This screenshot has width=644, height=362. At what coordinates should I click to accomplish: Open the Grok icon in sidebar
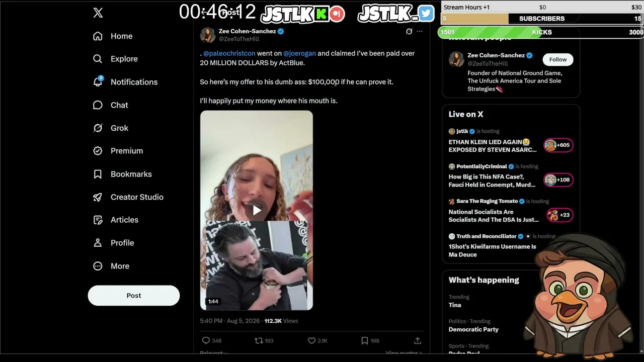pos(98,128)
